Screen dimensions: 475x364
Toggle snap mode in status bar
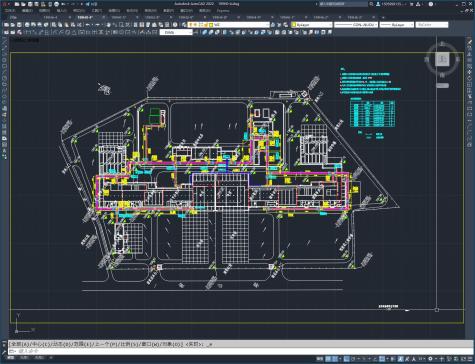335,359
